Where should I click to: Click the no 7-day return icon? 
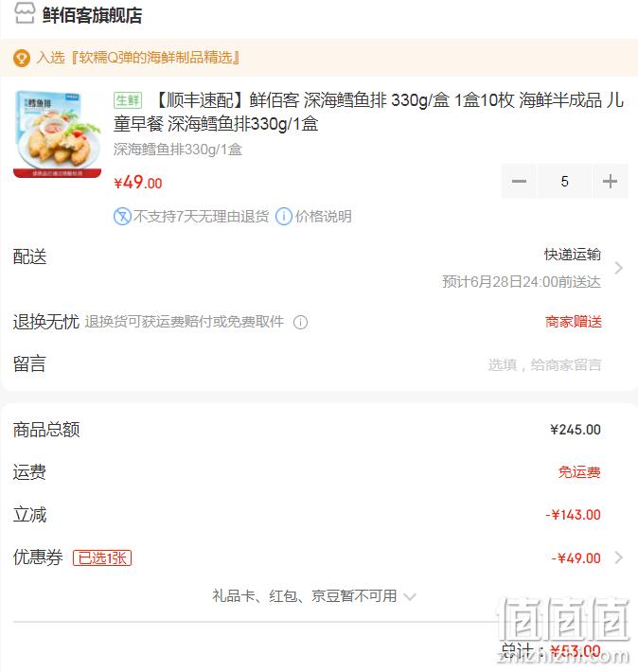click(122, 217)
